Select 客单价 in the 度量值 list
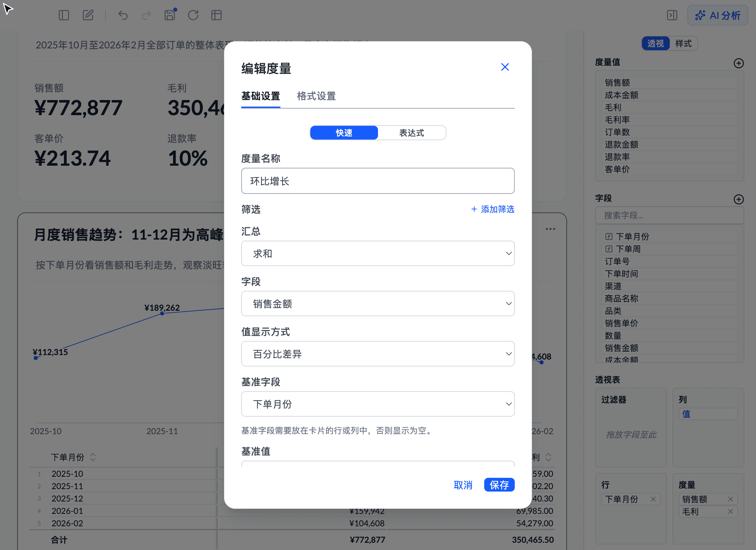 tap(669, 169)
